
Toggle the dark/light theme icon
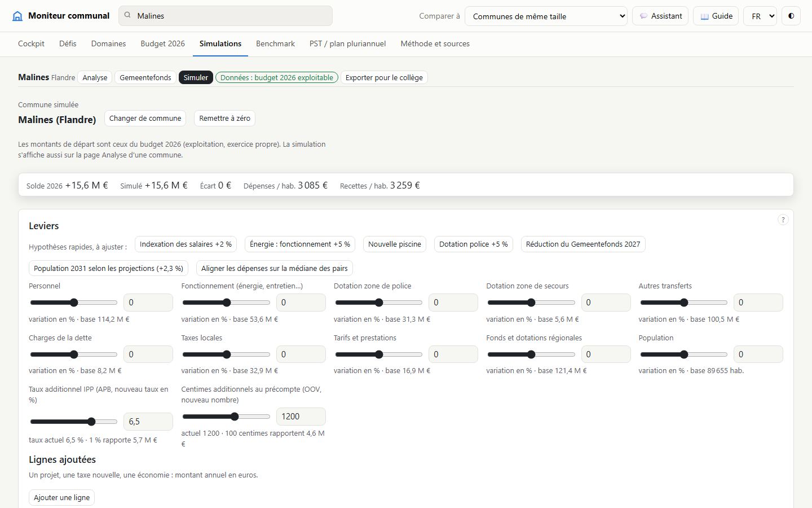(791, 16)
